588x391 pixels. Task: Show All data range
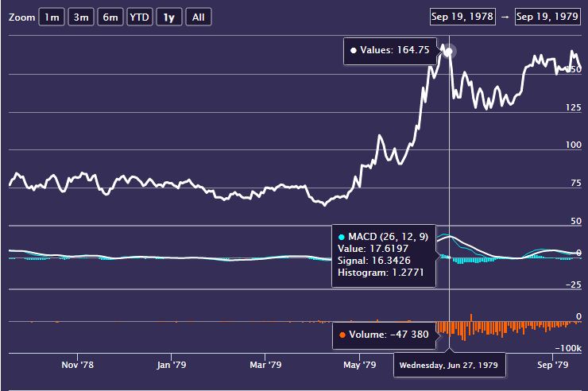click(x=198, y=17)
